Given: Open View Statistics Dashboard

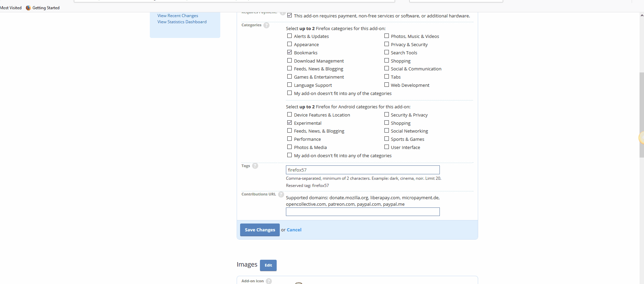Looking at the screenshot, I should pos(182,22).
